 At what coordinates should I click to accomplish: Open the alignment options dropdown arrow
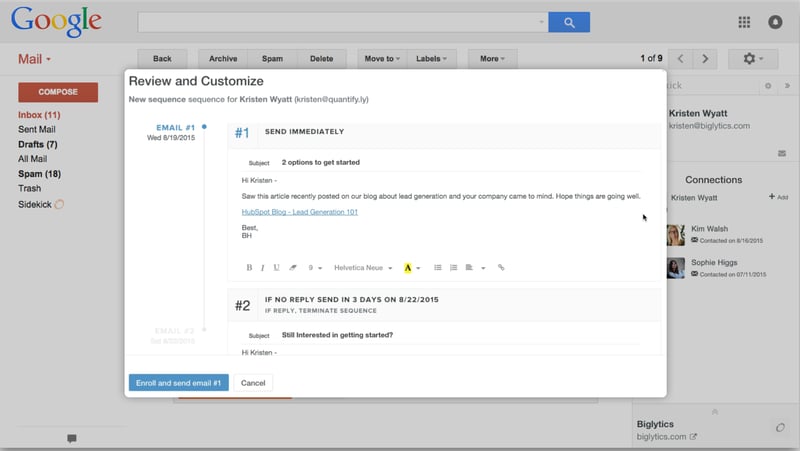(x=483, y=268)
